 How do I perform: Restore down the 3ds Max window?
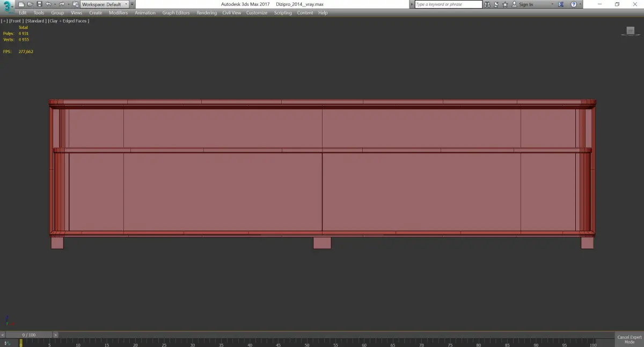coord(617,4)
